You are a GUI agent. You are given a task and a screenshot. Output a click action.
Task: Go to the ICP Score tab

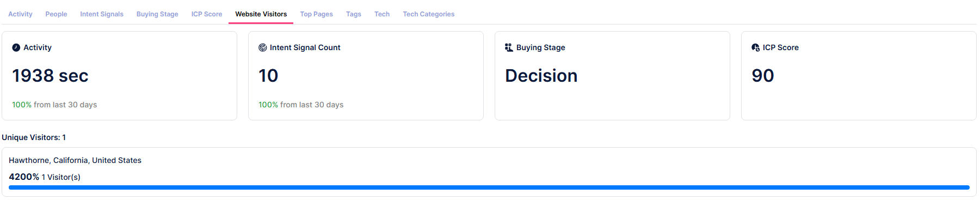(x=207, y=14)
